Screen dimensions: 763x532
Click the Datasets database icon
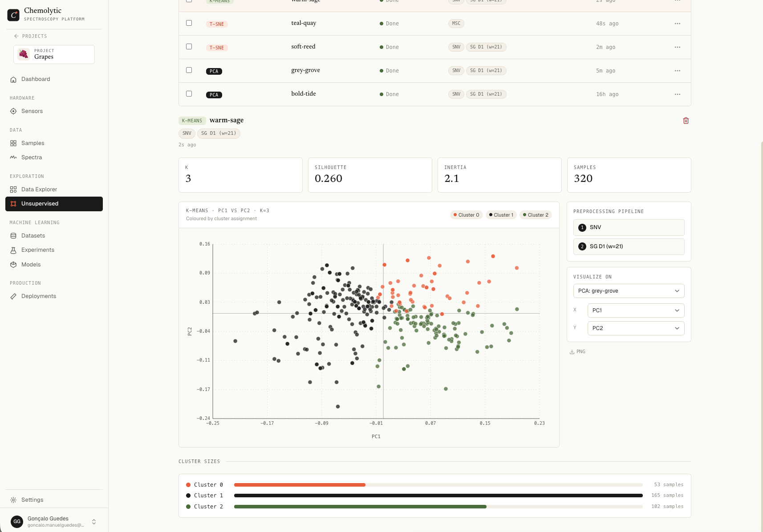click(13, 236)
